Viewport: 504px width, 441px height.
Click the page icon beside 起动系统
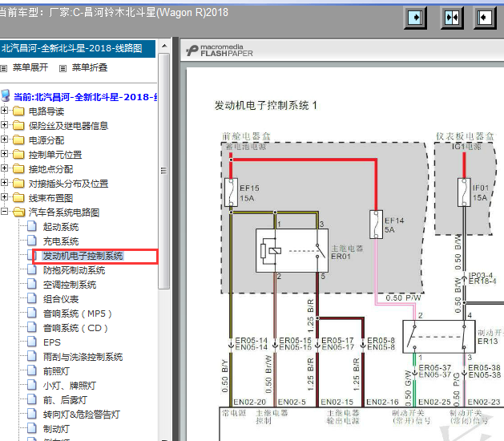click(x=32, y=226)
